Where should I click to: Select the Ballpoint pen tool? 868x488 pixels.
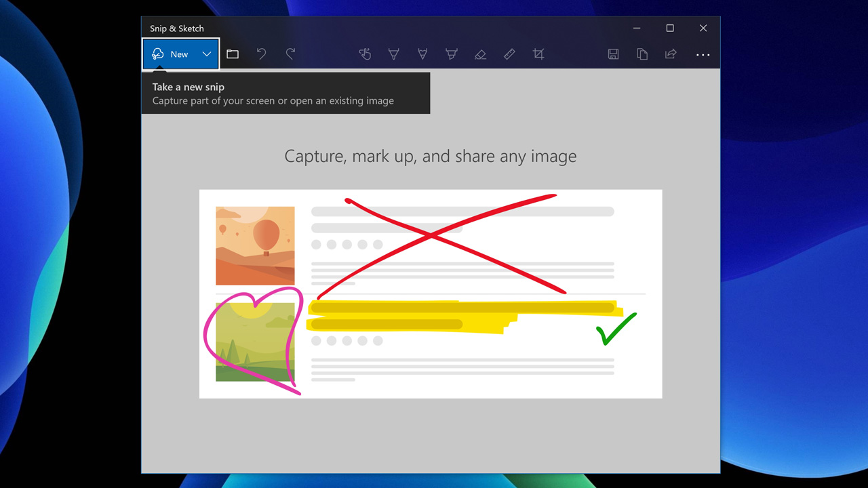393,54
